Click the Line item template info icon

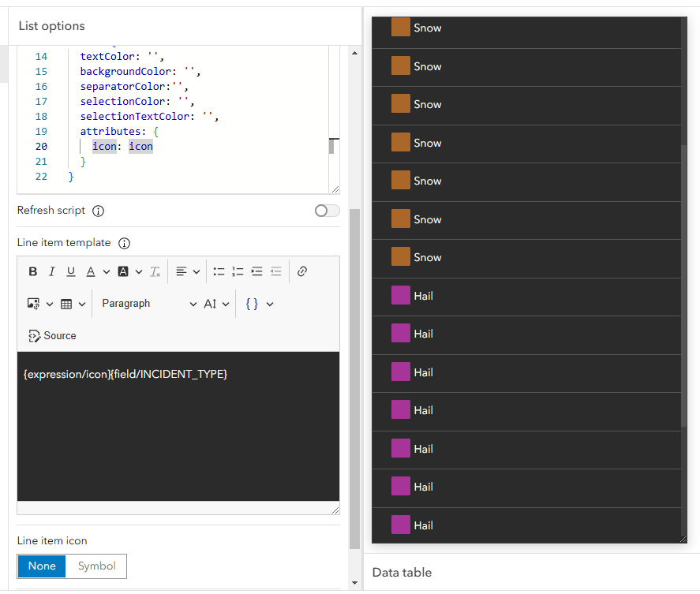tap(124, 243)
